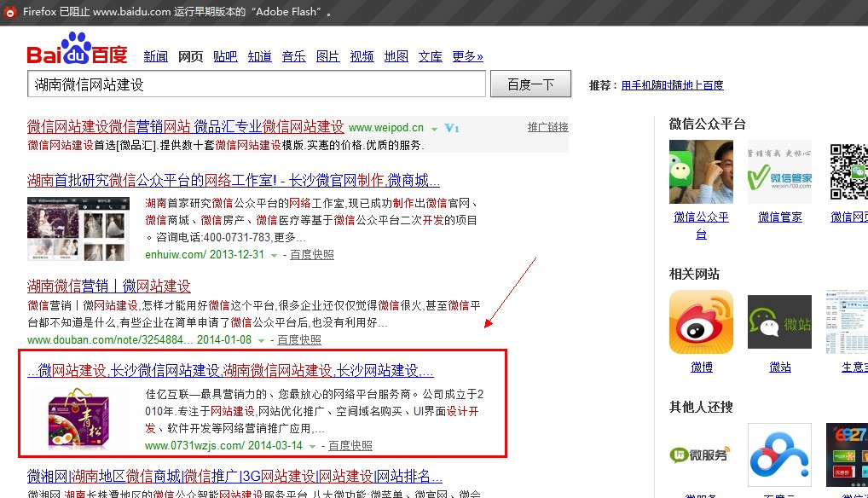Click the Weibo eye logo icon
Screen dimensions: 868x498
click(701, 322)
